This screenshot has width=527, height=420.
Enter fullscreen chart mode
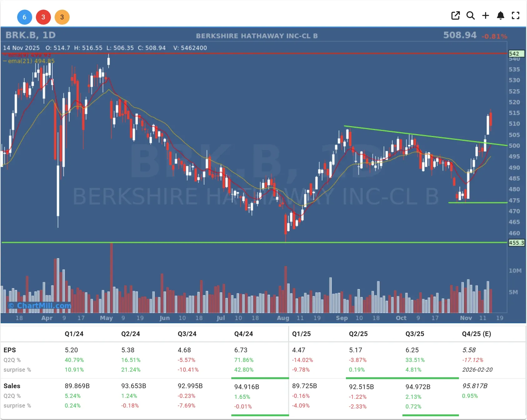[x=515, y=15]
